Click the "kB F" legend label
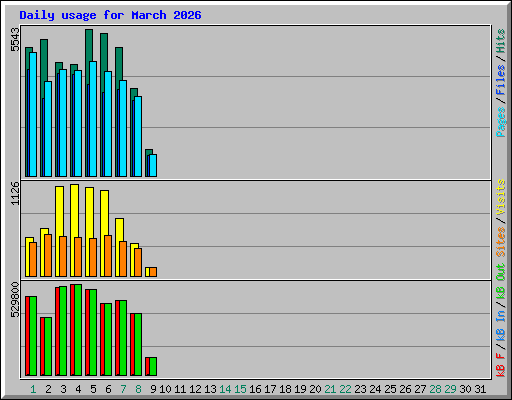Image resolution: width=512 pixels, height=400 pixels. [500, 364]
